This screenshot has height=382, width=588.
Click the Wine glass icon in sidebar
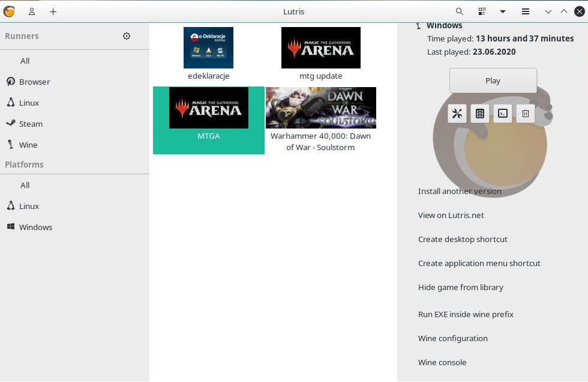tap(11, 145)
